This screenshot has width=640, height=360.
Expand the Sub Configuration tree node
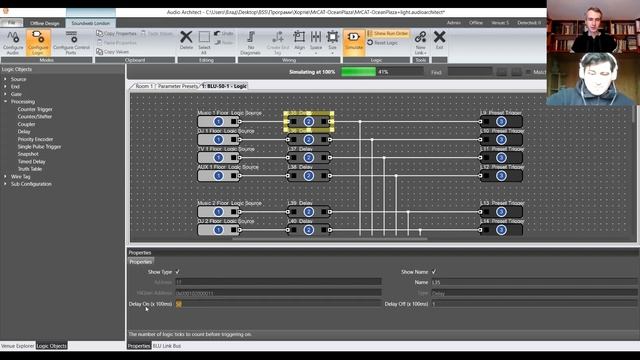click(5, 184)
